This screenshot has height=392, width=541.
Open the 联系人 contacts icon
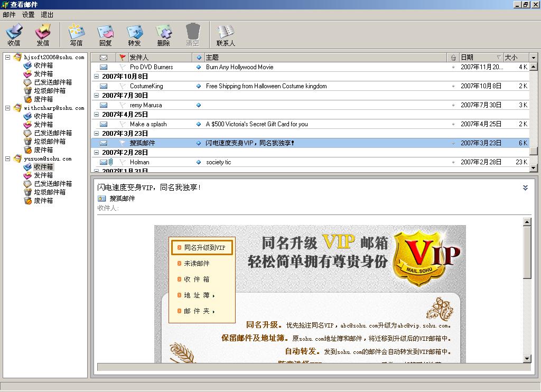[x=226, y=34]
